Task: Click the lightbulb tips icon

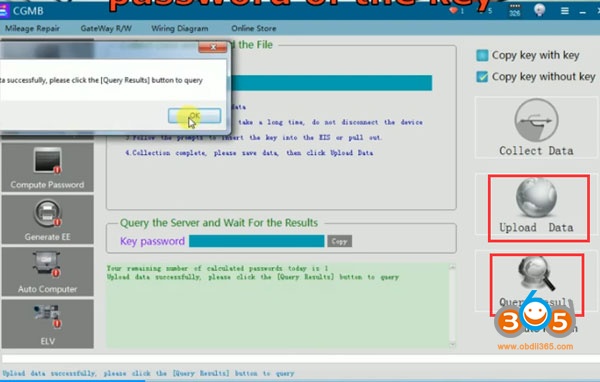Action: (x=540, y=10)
